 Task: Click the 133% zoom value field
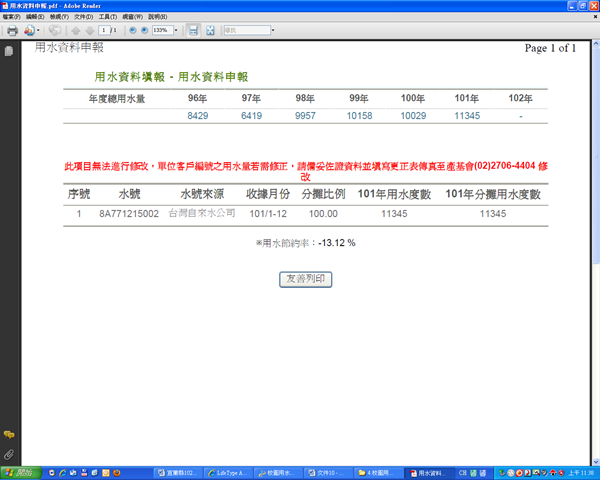(163, 30)
